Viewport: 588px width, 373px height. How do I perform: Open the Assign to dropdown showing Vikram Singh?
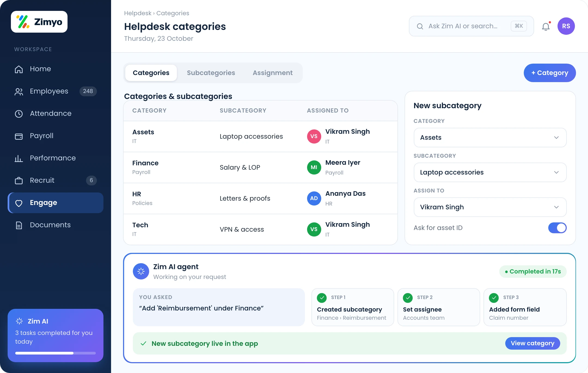point(490,207)
